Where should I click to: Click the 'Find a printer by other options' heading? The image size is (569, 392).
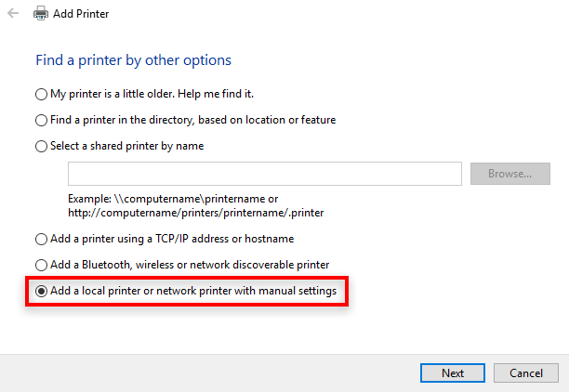point(133,60)
